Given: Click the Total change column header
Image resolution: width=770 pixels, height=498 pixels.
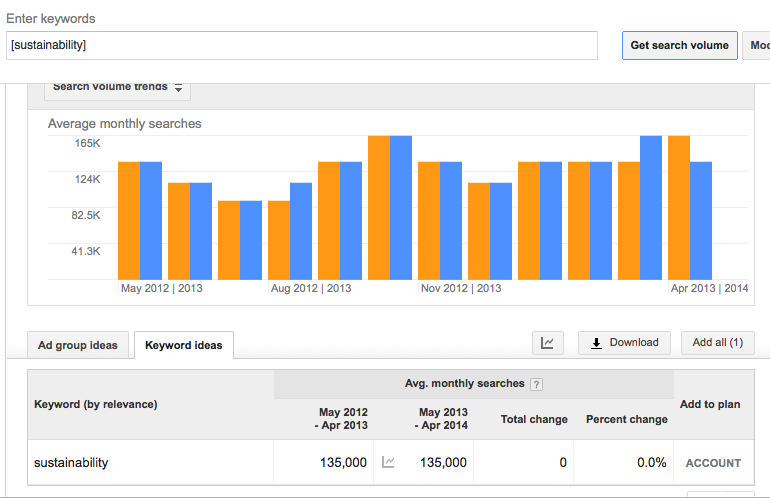Looking at the screenshot, I should [x=534, y=419].
